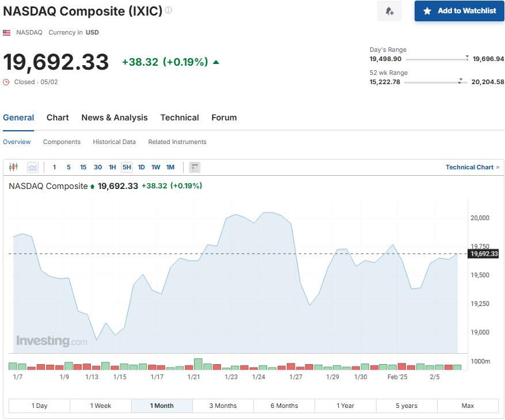
Task: Click the tall volume bar at 1/21
Action: tap(198, 364)
